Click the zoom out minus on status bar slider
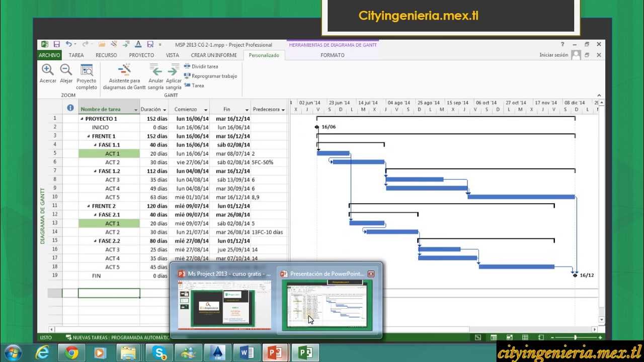644x362 pixels. pos(552,337)
